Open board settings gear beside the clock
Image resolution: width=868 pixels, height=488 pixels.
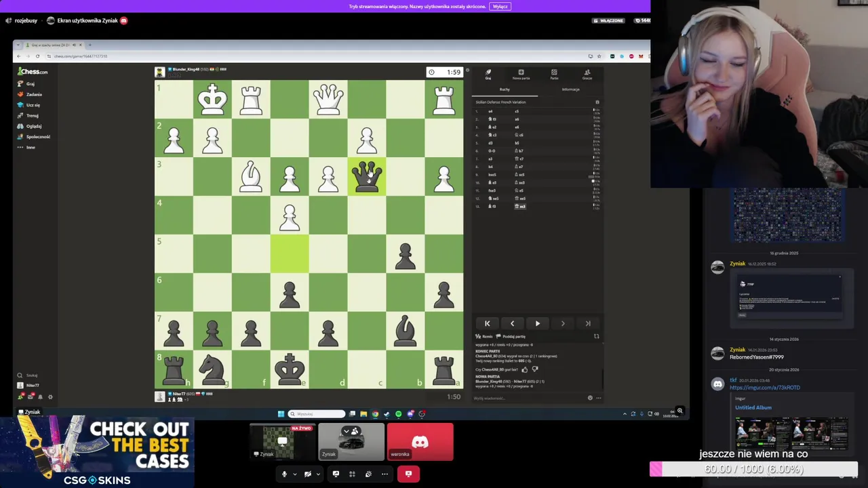(467, 70)
